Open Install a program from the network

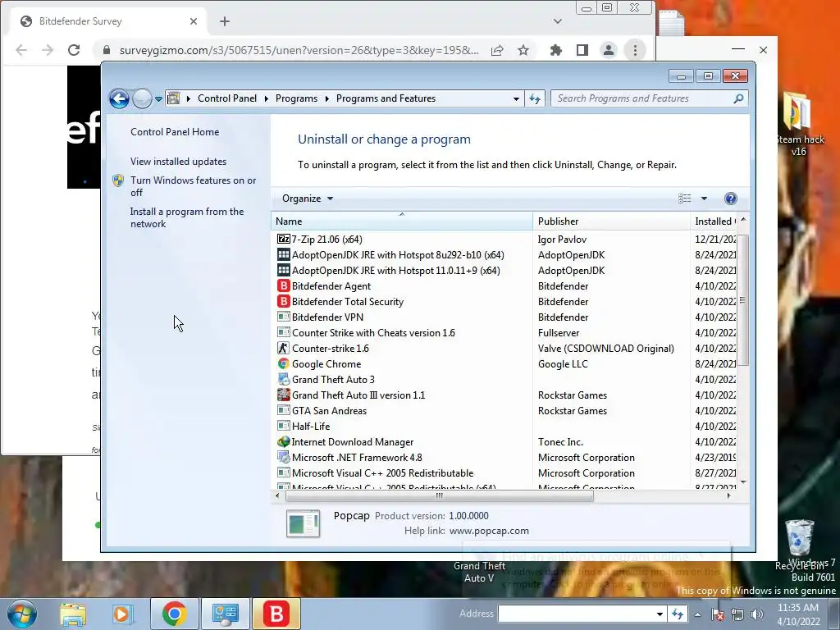coord(187,217)
